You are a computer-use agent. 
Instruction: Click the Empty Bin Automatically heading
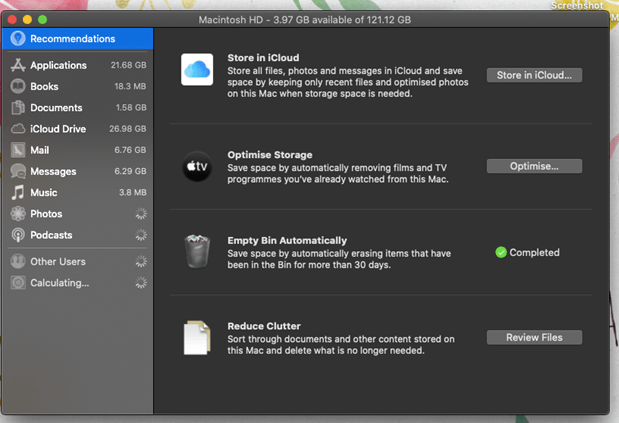287,240
